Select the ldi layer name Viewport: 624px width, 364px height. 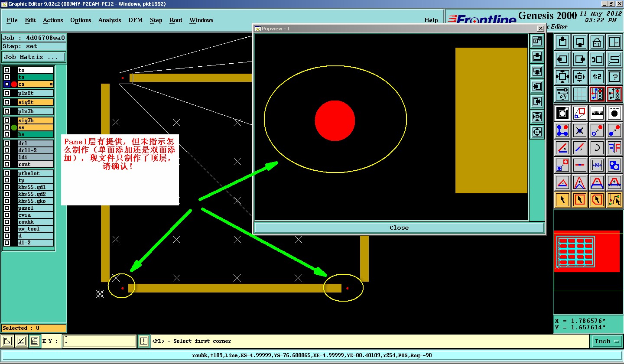pyautogui.click(x=35, y=157)
